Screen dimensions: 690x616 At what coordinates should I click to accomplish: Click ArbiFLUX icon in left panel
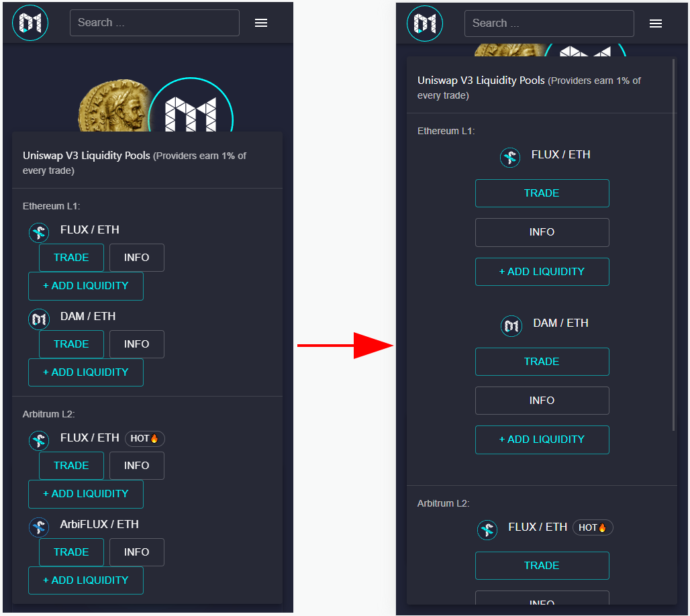(x=39, y=527)
